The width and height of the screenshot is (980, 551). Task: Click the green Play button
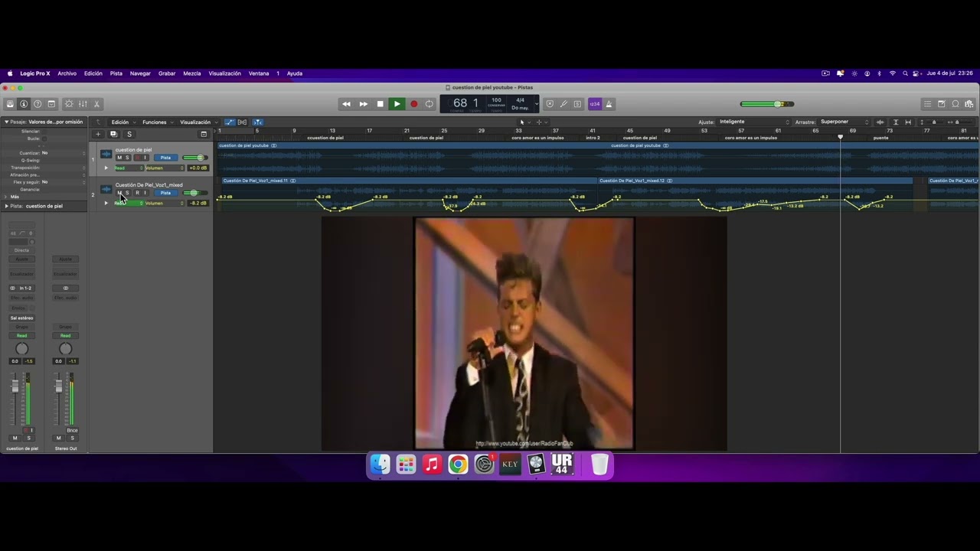click(397, 104)
